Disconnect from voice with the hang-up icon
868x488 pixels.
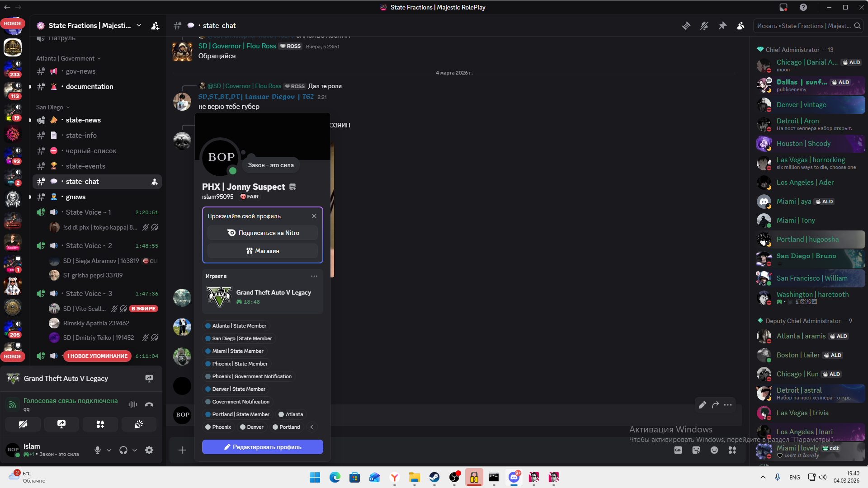tap(149, 404)
